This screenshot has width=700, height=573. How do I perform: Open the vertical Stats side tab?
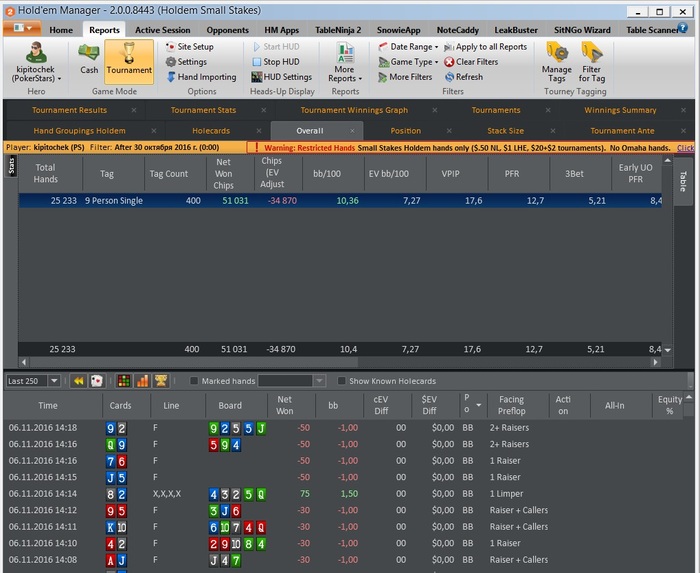click(11, 166)
